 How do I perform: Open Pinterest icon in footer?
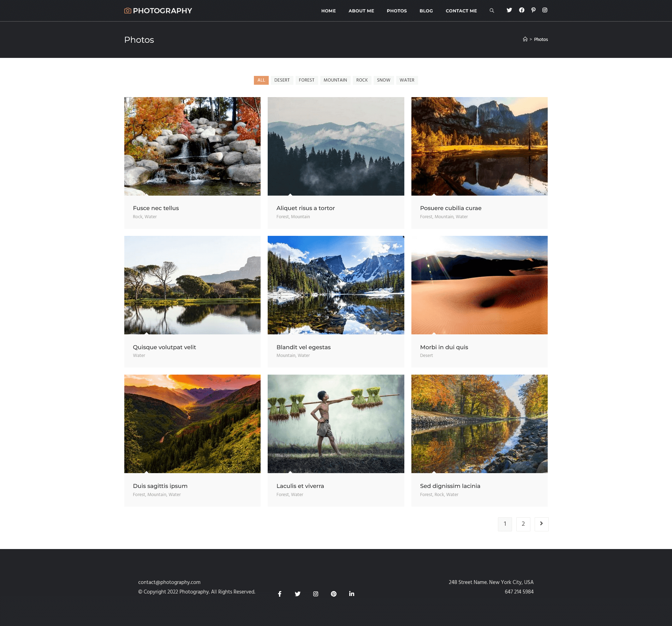pyautogui.click(x=334, y=594)
